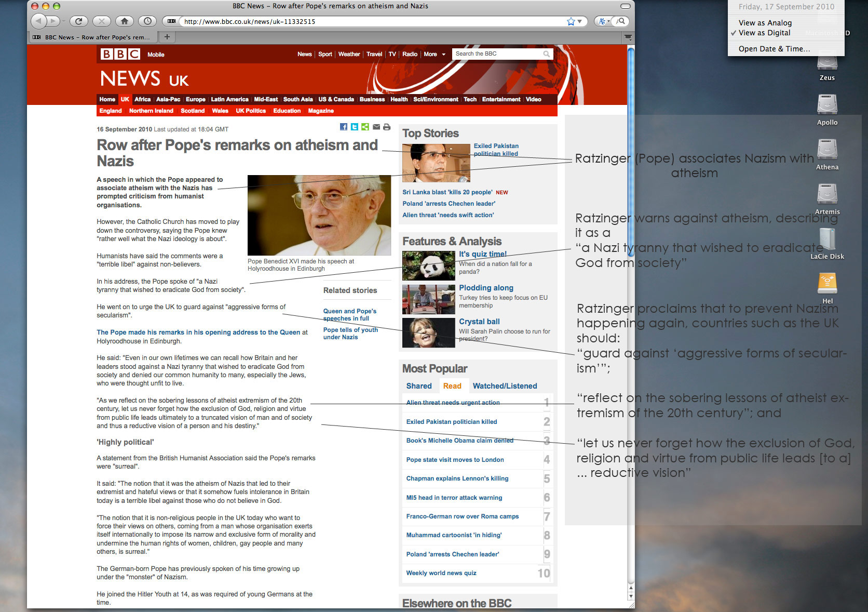Expand the More dropdown in the BBC header
Viewport: 868px width, 612px height.
click(435, 54)
